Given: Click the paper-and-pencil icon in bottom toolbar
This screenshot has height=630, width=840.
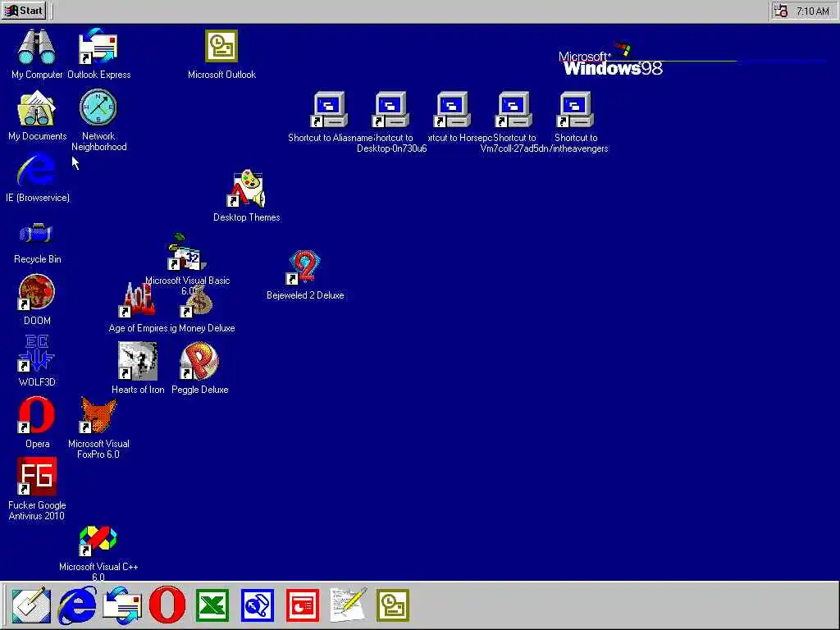Looking at the screenshot, I should pyautogui.click(x=348, y=605).
